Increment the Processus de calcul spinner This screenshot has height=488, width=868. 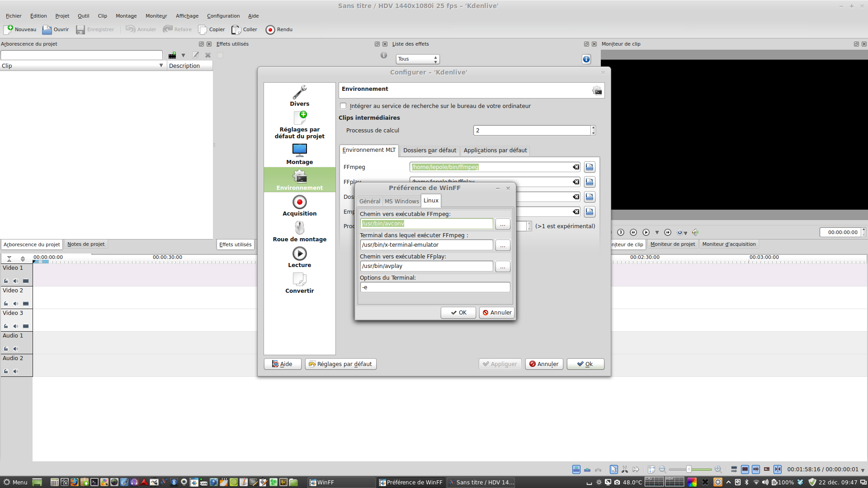pyautogui.click(x=593, y=128)
